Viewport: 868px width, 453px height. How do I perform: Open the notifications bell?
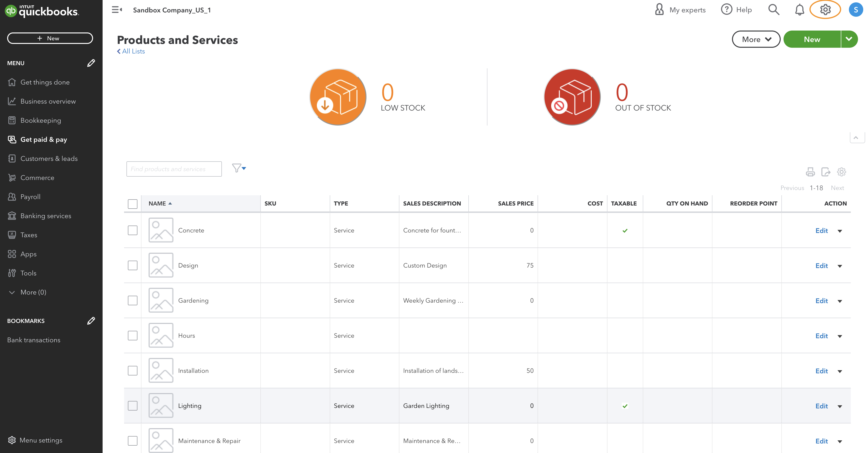[799, 10]
